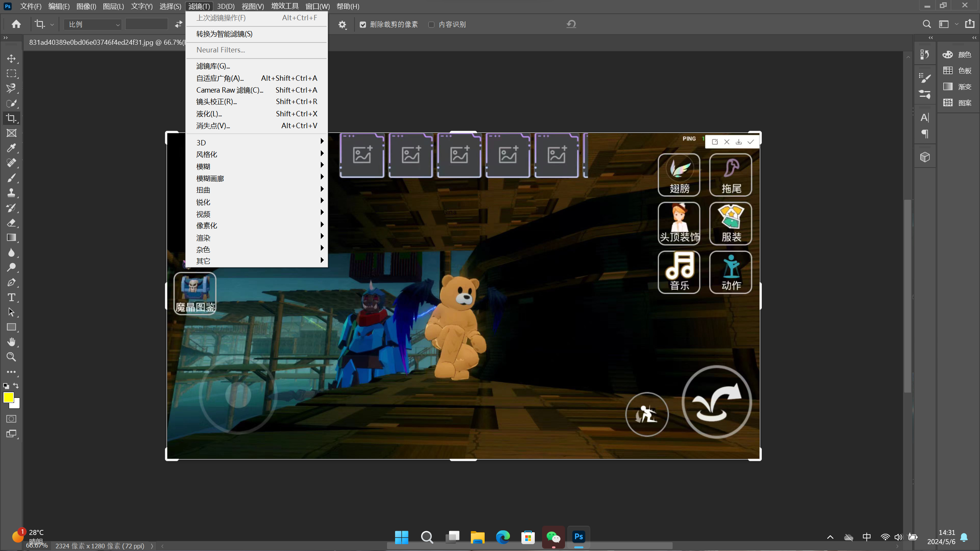The image size is (980, 551).
Task: Swap foreground and background colors
Action: click(x=16, y=386)
